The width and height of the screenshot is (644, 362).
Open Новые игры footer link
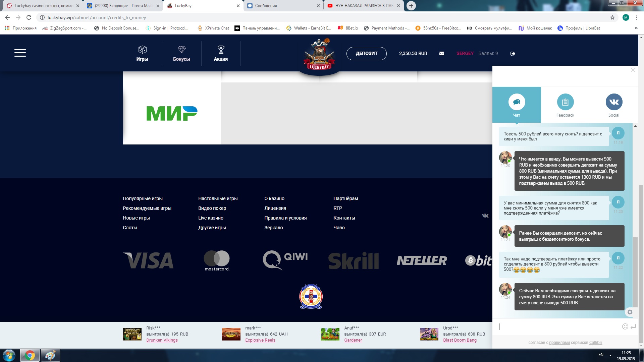point(136,218)
